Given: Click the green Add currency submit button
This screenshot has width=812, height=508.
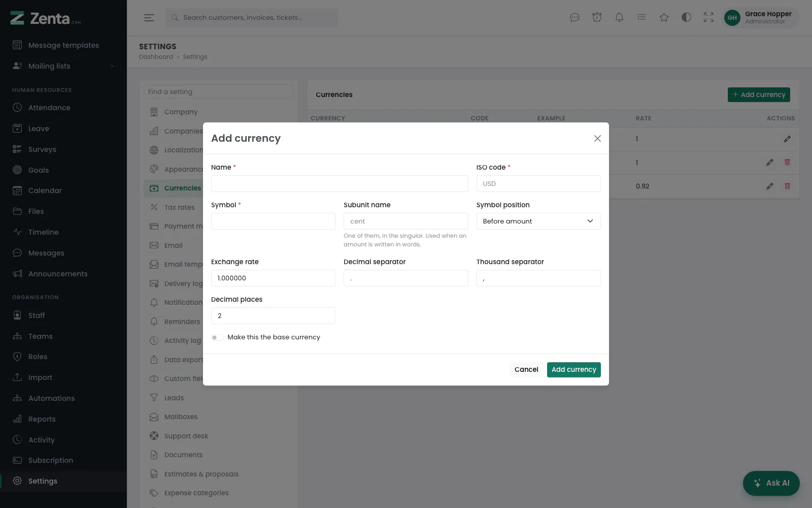Looking at the screenshot, I should (x=574, y=370).
